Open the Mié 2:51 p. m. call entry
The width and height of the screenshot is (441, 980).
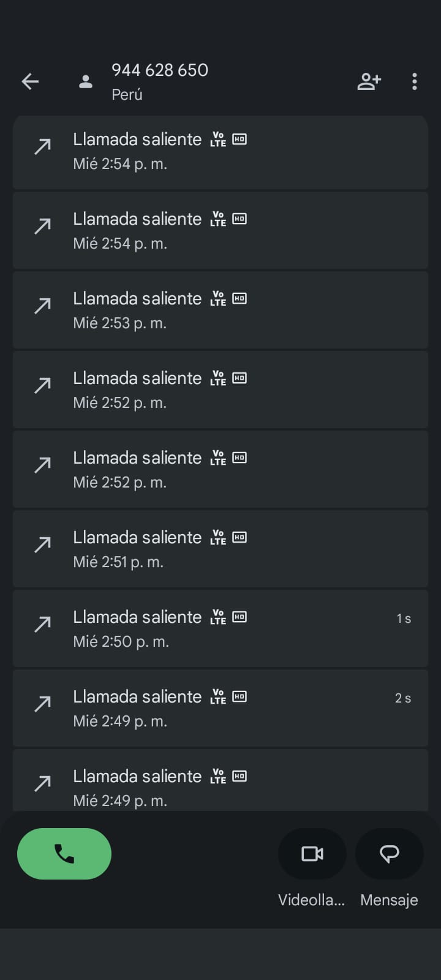(x=221, y=549)
